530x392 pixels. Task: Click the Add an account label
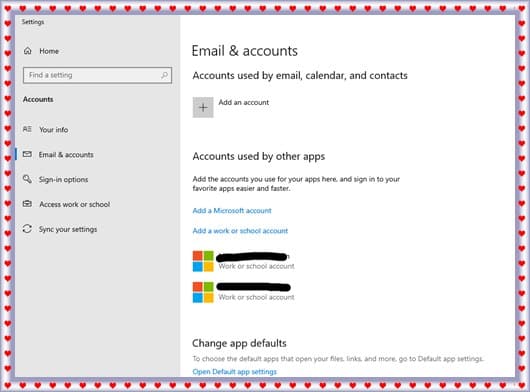(x=244, y=102)
